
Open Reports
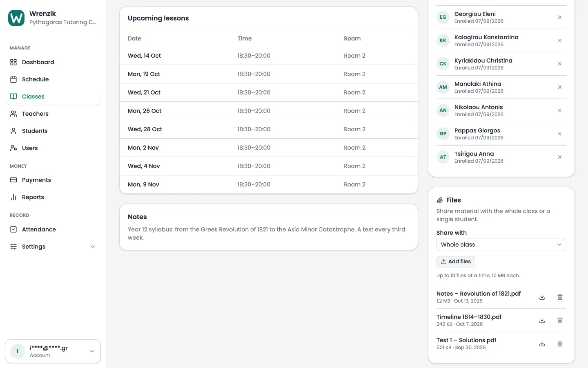pyautogui.click(x=53, y=197)
